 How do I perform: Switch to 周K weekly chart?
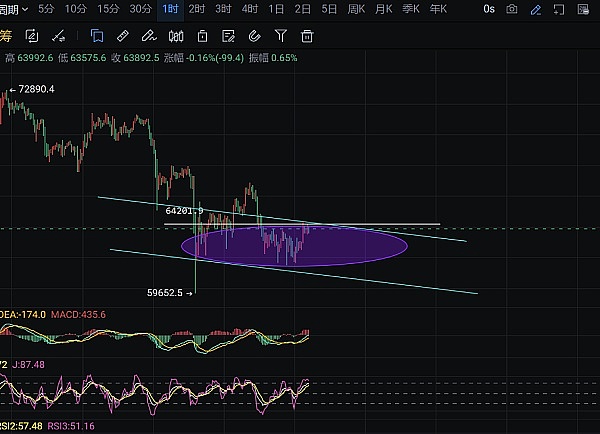pyautogui.click(x=355, y=8)
